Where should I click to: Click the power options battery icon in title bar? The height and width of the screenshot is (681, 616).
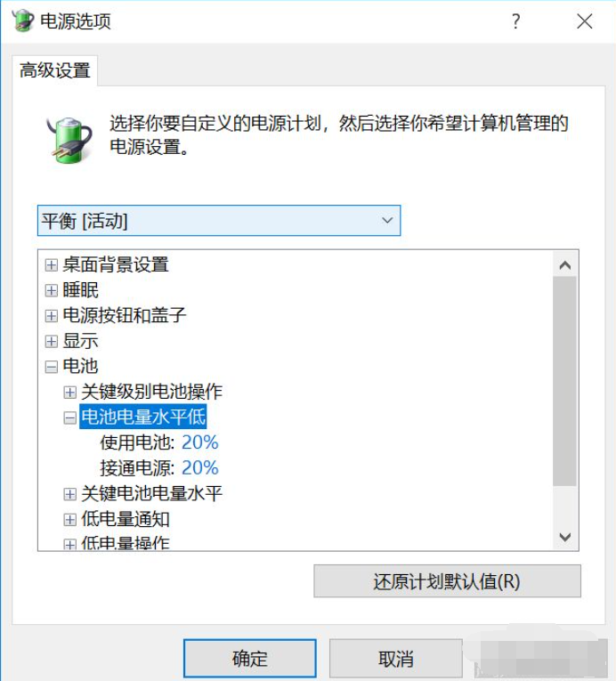[x=22, y=20]
